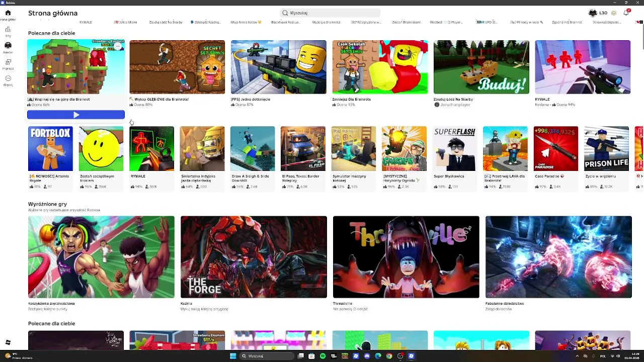This screenshot has height=362, width=644.
Task: Open Case Paradise game thumbnail
Action: [x=556, y=148]
